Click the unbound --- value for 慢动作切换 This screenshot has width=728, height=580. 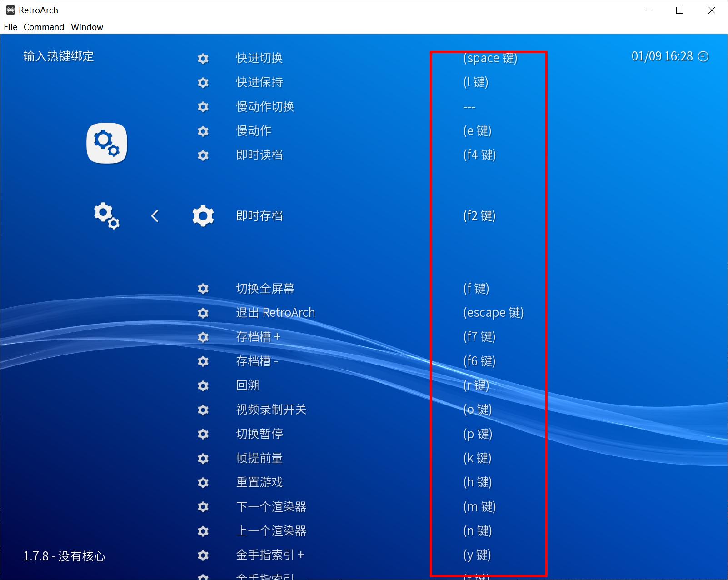469,107
